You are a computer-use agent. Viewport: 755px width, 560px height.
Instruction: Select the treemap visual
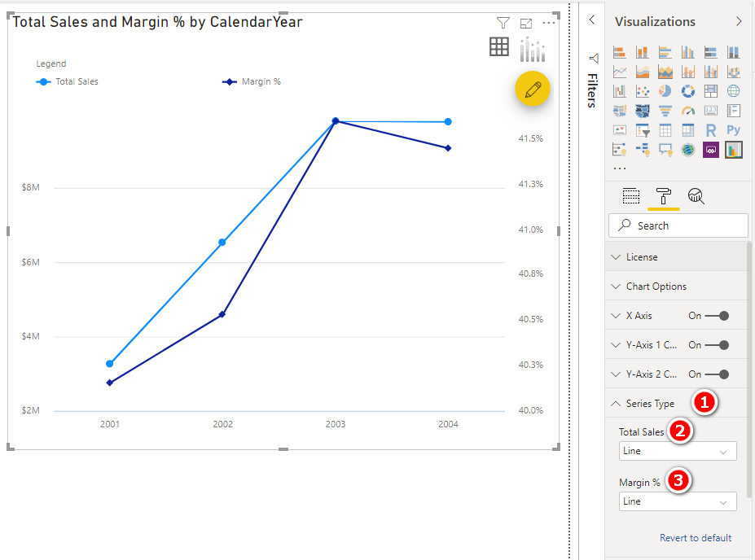coord(711,91)
